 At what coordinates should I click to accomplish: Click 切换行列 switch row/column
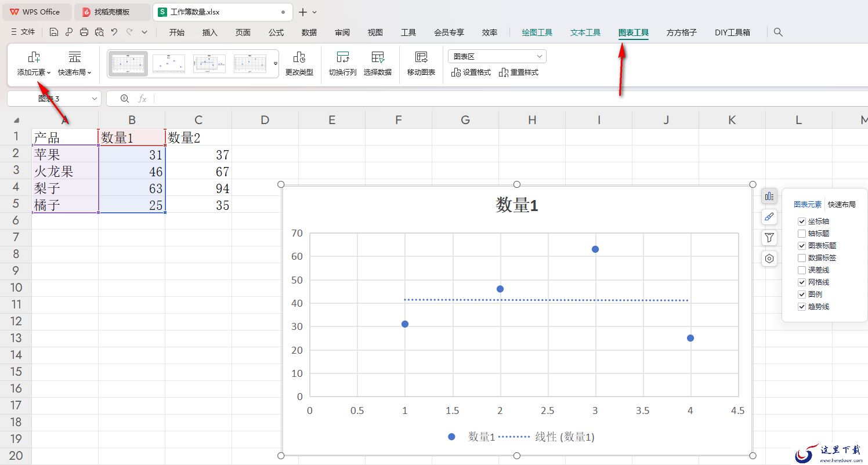point(343,64)
